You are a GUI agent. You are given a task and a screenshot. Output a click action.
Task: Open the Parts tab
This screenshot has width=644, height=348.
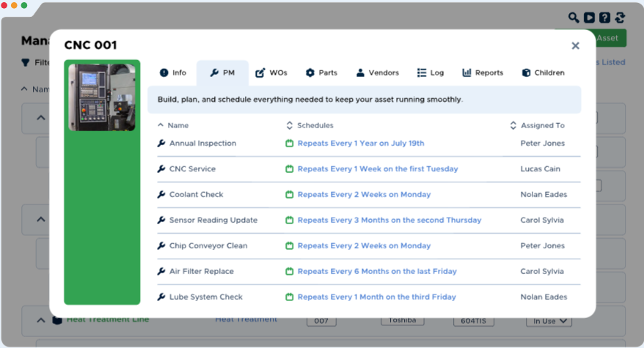[321, 73]
